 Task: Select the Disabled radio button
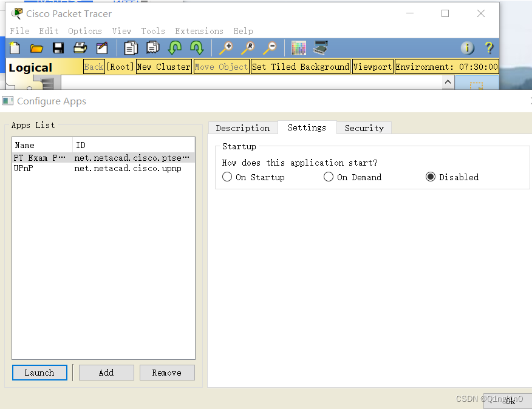(x=431, y=177)
